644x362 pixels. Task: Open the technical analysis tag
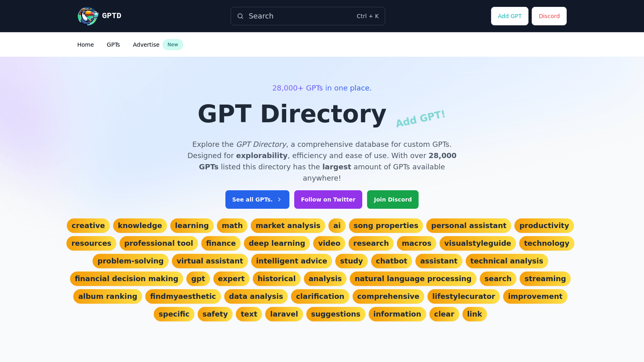point(507,261)
